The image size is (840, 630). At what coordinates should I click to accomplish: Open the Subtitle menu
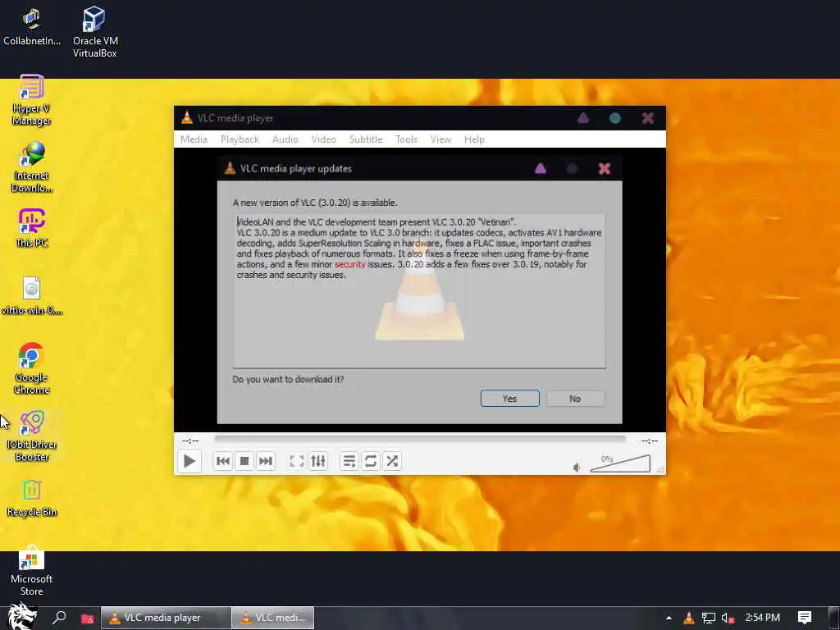[x=366, y=139]
